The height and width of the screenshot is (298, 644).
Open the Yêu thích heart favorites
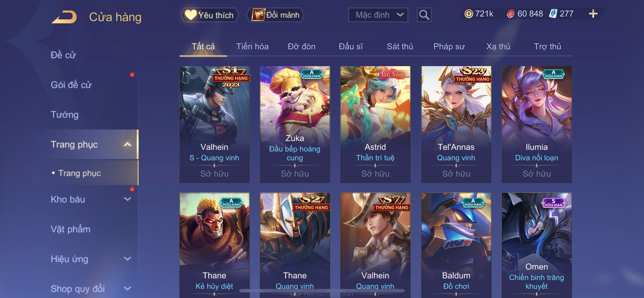coord(209,15)
